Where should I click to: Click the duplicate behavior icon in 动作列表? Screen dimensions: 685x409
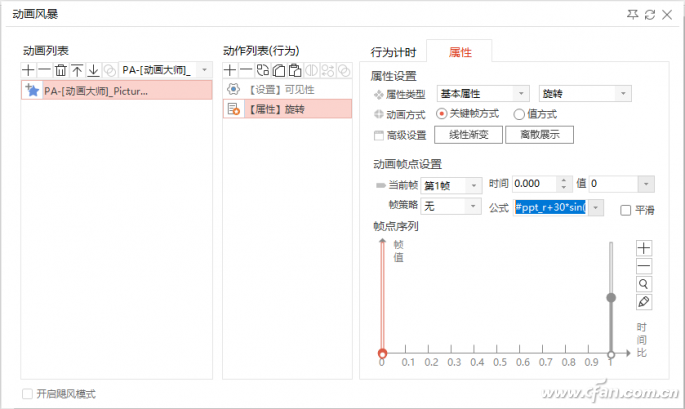(x=263, y=70)
